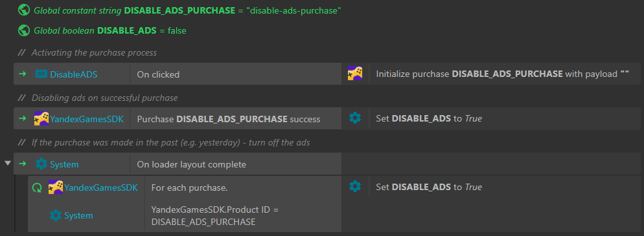Image resolution: width=644 pixels, height=236 pixels.
Task: Click YandexGamesSDK icon in Initialize purchase action
Action: 355,74
